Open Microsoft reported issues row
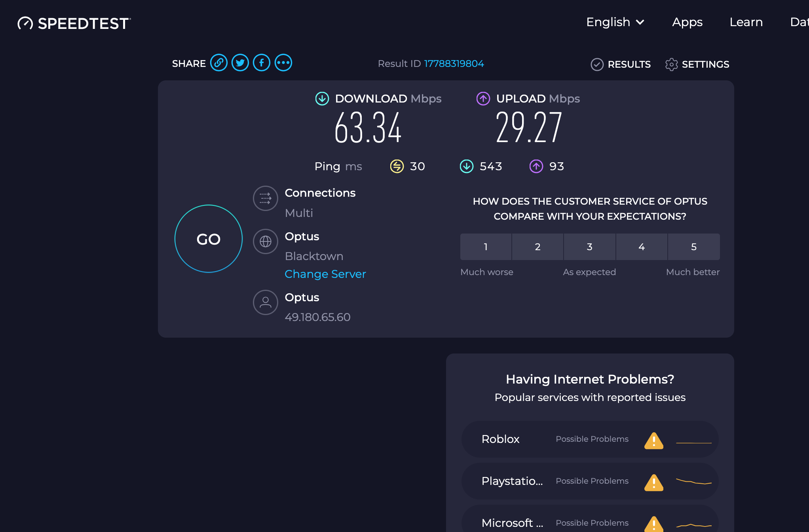 point(590,519)
